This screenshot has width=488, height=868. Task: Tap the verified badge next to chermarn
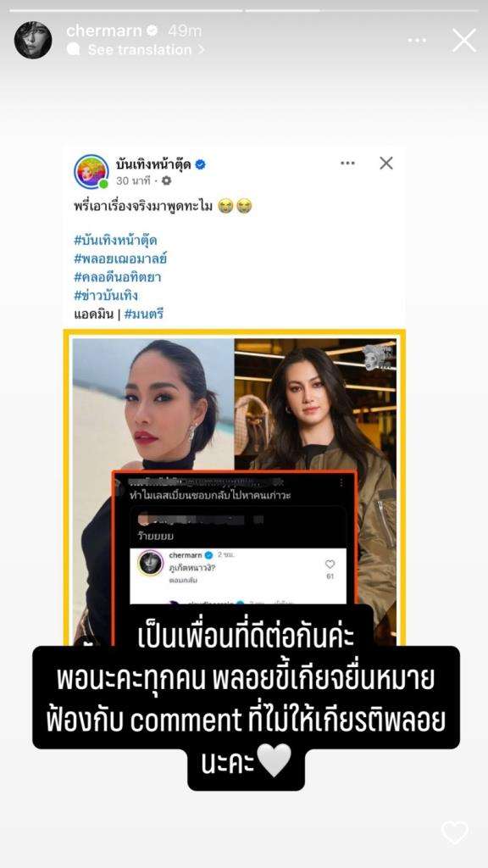152,31
